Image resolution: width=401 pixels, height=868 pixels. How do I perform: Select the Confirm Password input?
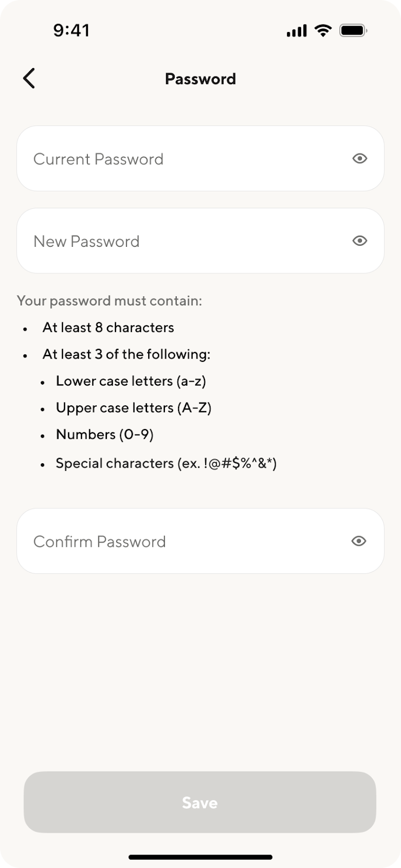179,541
